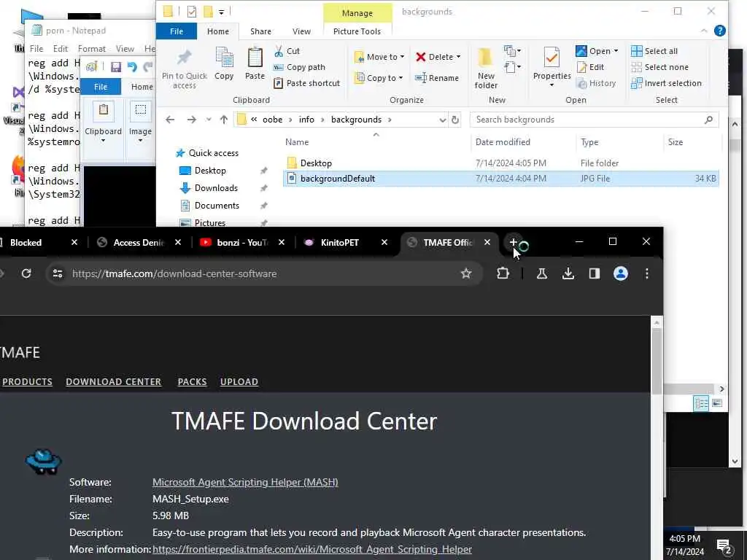Screen dimensions: 747x560
Task: Switch to Share tab in Explorer
Action: tap(260, 31)
